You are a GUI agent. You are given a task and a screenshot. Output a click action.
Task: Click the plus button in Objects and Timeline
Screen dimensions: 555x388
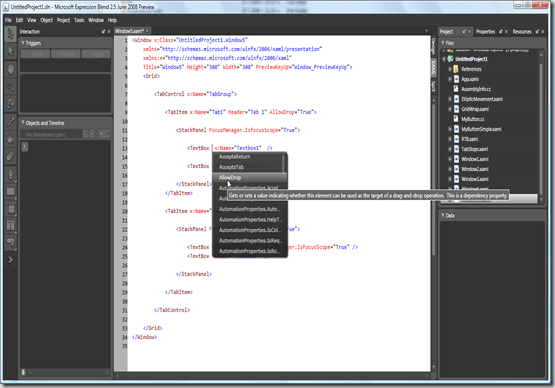point(25,146)
